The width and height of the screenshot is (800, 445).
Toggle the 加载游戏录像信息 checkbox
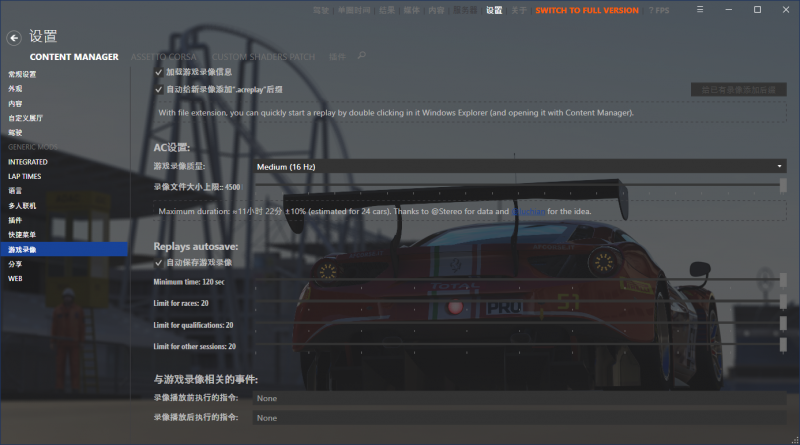(x=159, y=72)
